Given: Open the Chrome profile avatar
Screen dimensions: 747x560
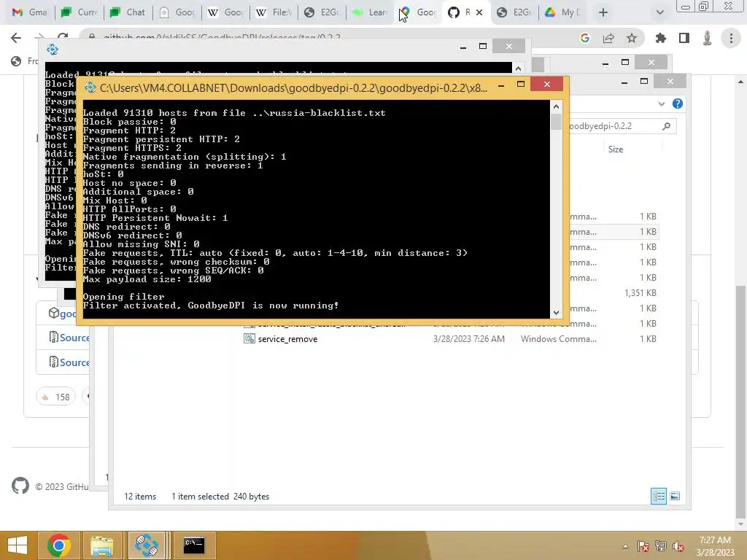Looking at the screenshot, I should 708,38.
